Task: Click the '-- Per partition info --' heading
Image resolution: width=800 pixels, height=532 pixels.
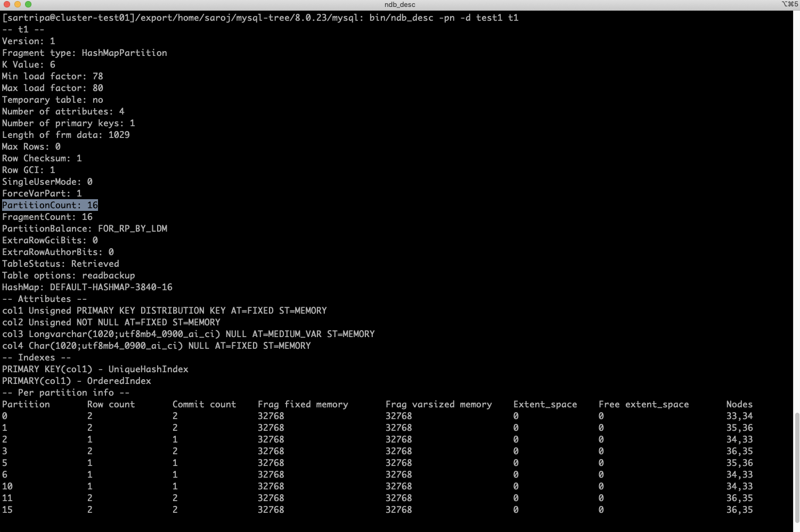Action: tap(66, 392)
